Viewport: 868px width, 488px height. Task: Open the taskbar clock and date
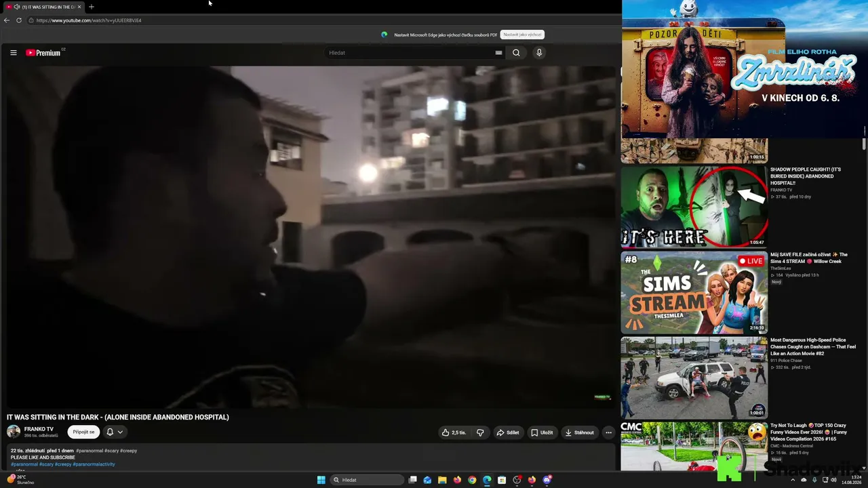[852, 480]
